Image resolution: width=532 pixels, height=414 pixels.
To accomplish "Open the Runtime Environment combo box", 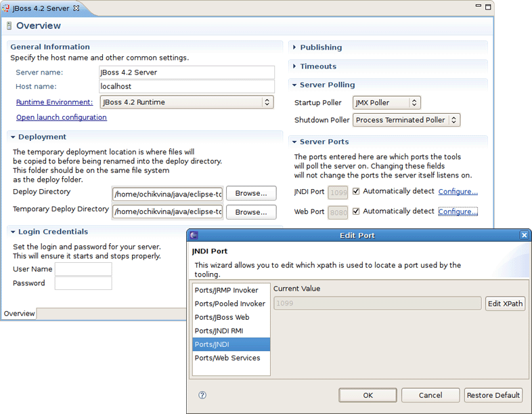I will 187,102.
